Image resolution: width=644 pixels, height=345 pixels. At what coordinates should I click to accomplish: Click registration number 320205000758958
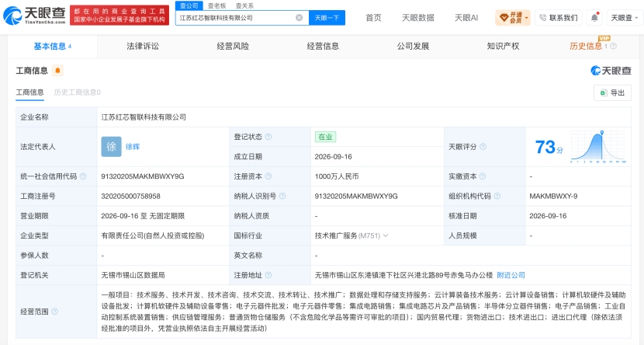130,196
